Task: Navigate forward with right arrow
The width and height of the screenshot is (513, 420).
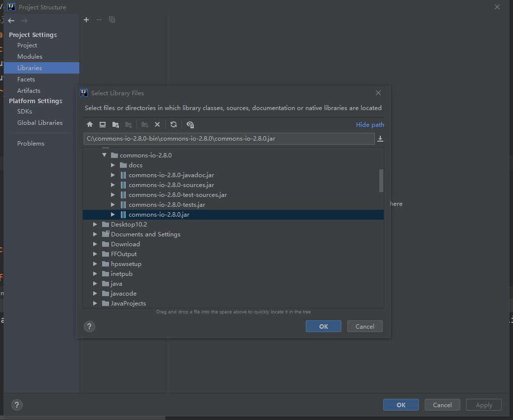Action: point(24,21)
